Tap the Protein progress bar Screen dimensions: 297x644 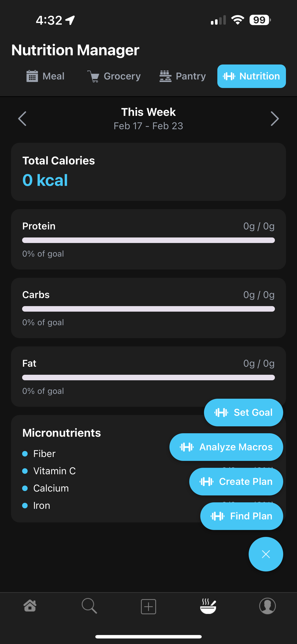coord(148,240)
